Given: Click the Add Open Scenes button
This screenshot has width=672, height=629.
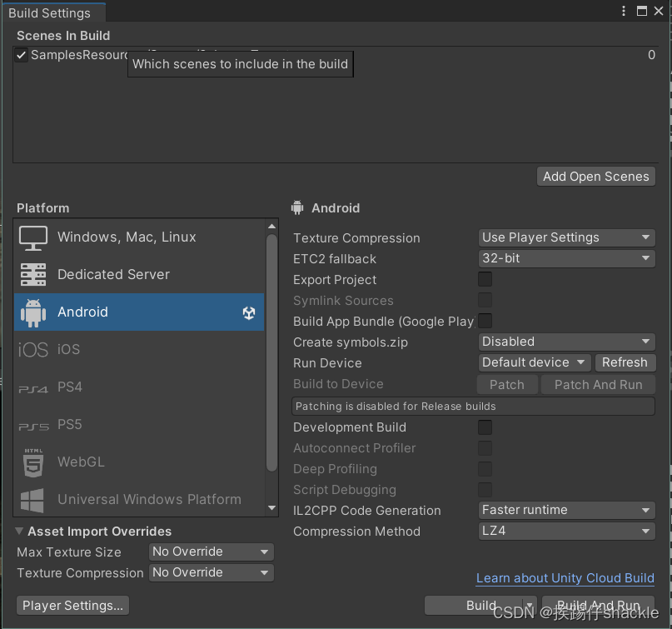Looking at the screenshot, I should pos(595,177).
